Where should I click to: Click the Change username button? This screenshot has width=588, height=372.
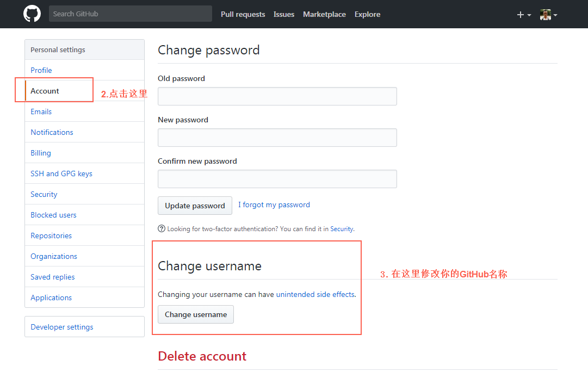click(196, 314)
